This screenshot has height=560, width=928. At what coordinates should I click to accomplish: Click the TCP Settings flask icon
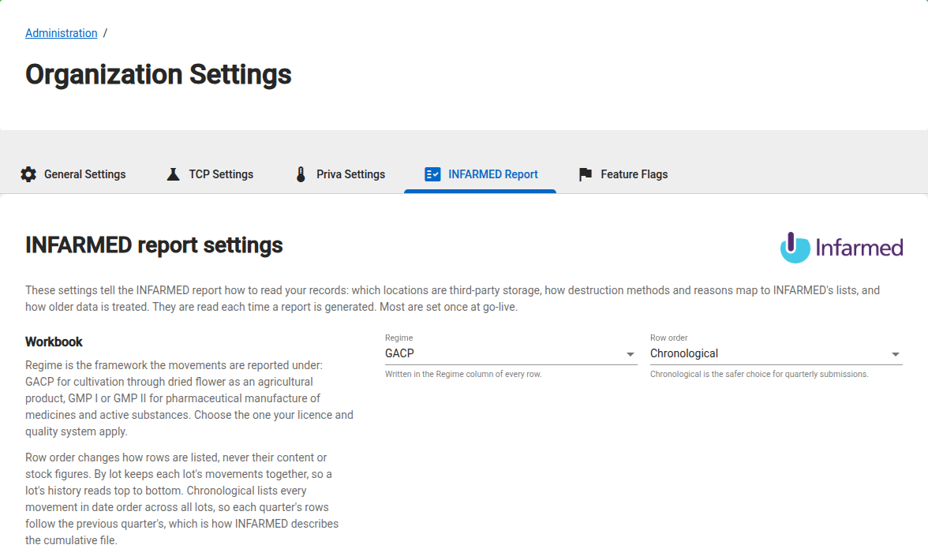(x=173, y=174)
